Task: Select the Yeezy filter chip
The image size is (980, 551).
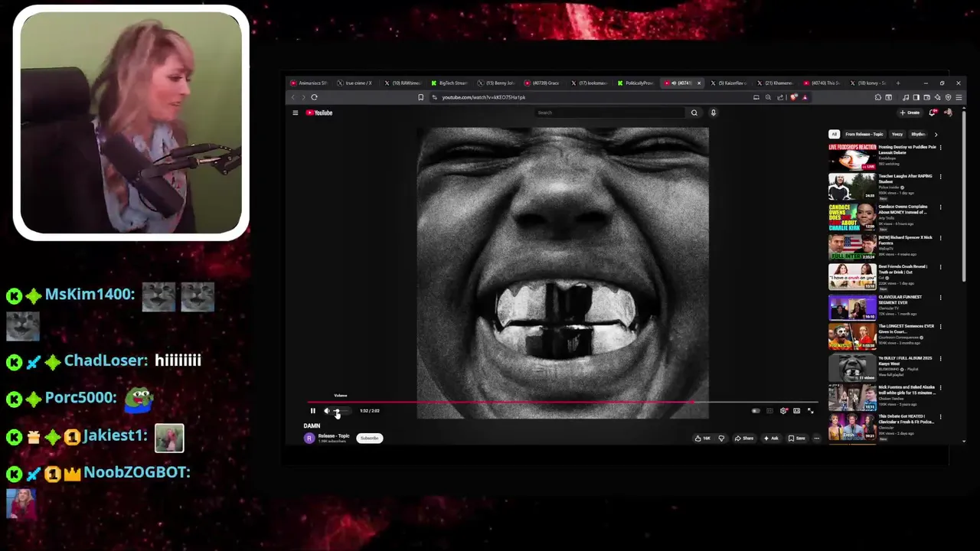Action: (897, 134)
